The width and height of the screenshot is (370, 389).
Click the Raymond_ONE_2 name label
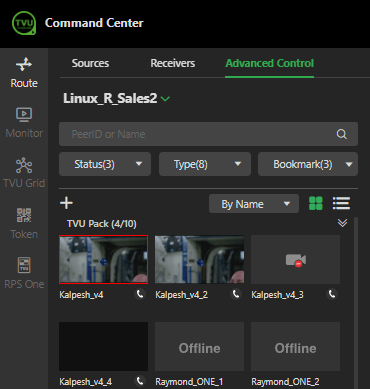click(x=285, y=382)
